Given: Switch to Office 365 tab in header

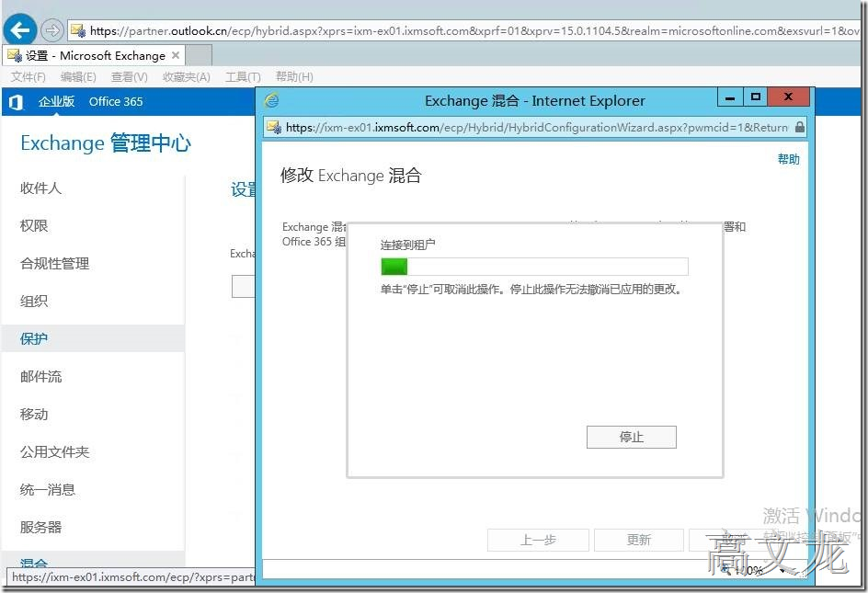Looking at the screenshot, I should [116, 101].
